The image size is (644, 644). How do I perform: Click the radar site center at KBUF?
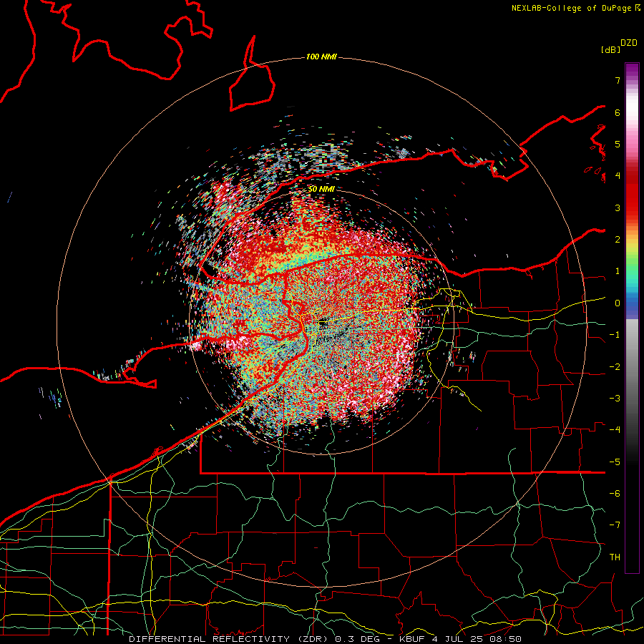click(321, 323)
